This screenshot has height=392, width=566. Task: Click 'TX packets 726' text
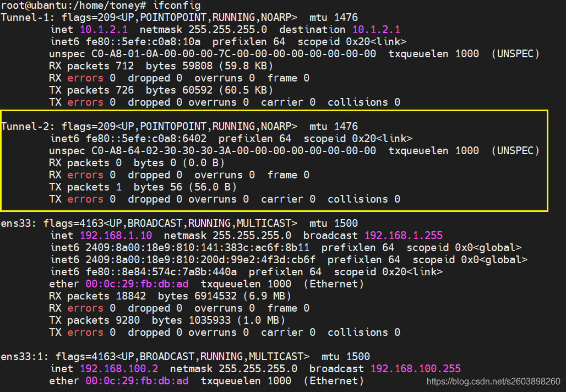pos(91,90)
